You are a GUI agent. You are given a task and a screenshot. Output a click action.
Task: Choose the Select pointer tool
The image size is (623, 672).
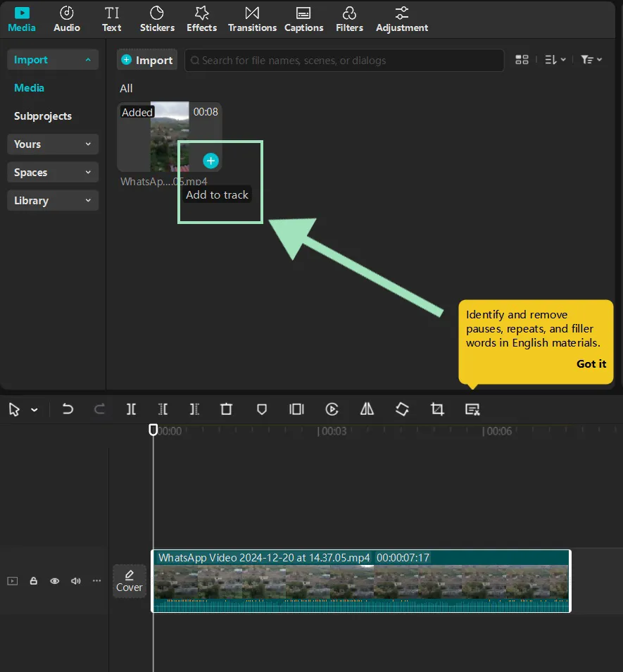(x=14, y=410)
